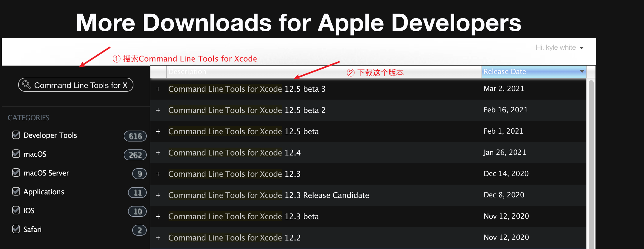Uncheck the Developer Tools category
This screenshot has height=249, width=644.
point(16,135)
